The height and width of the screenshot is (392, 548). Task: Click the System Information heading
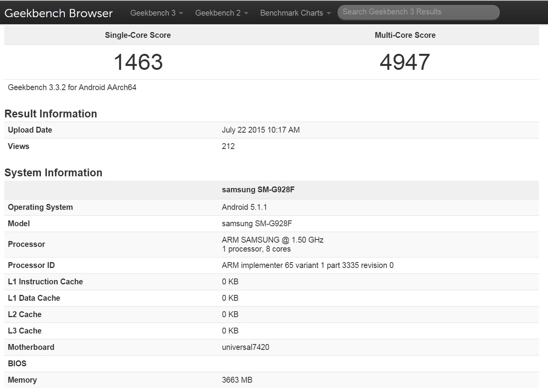click(x=53, y=173)
